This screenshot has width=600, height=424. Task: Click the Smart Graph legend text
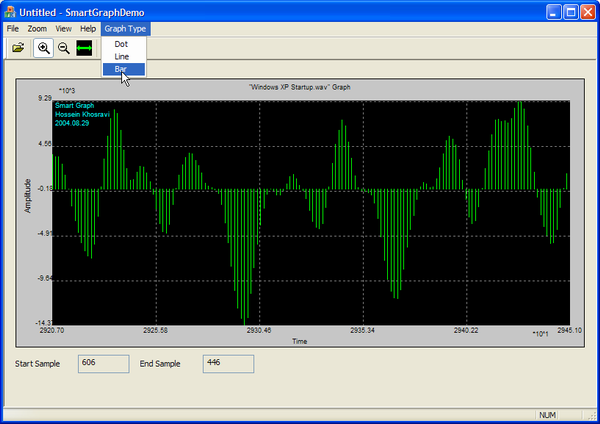[75, 106]
